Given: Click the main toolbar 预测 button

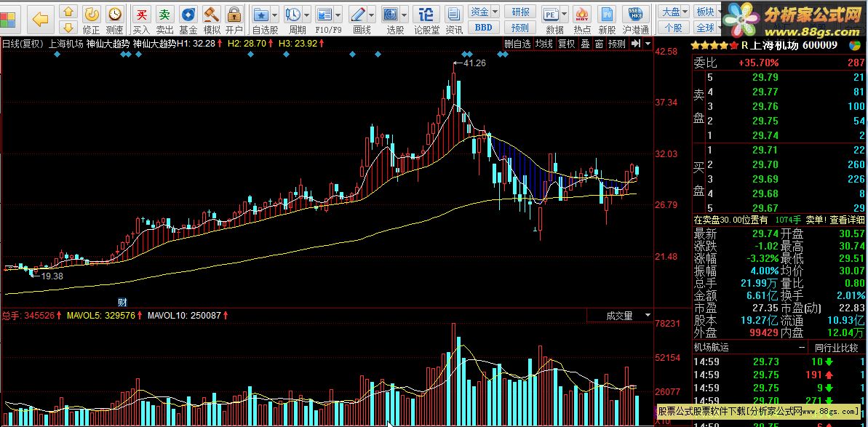Looking at the screenshot, I should 520,27.
